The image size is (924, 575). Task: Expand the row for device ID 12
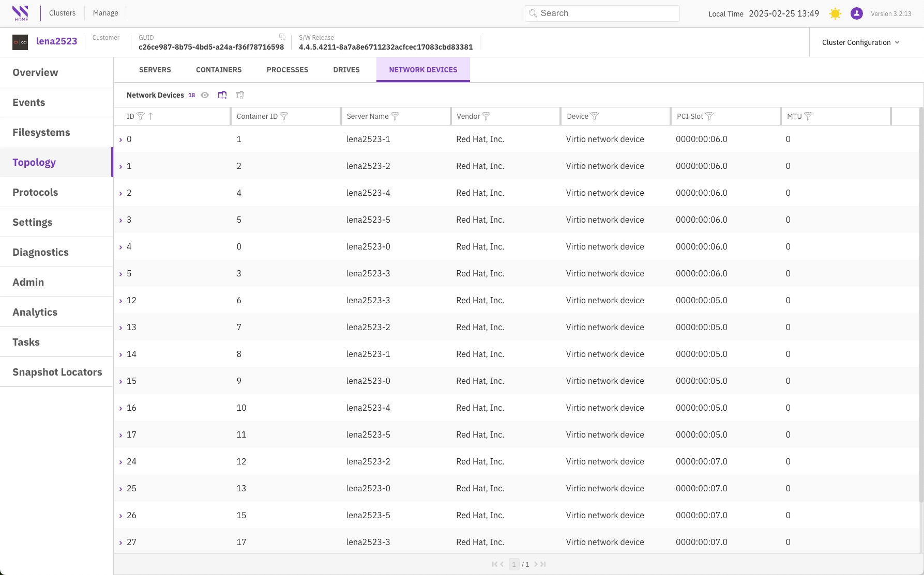(121, 301)
